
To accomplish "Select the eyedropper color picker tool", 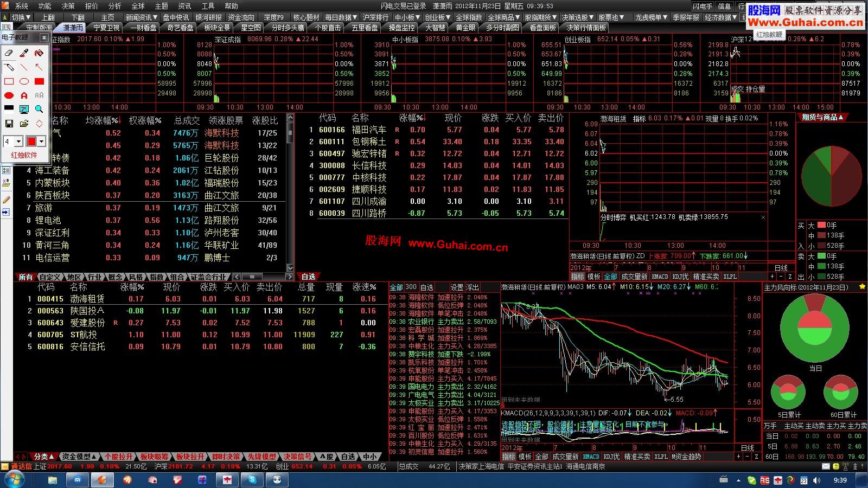I will click(24, 53).
